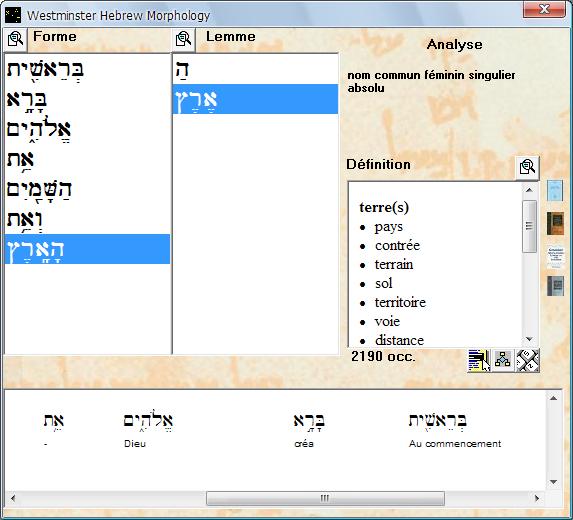Click the definition heading 'terre(s)'
This screenshot has height=520, width=573.
384,207
